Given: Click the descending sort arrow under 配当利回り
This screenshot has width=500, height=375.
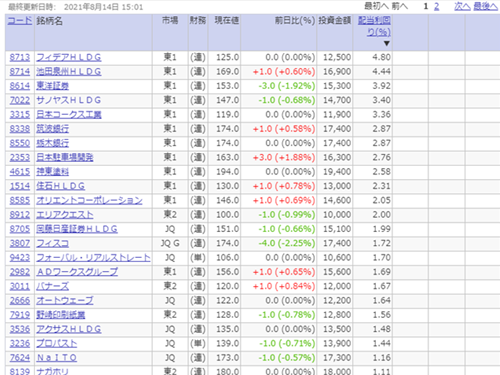Looking at the screenshot, I should point(386,43).
